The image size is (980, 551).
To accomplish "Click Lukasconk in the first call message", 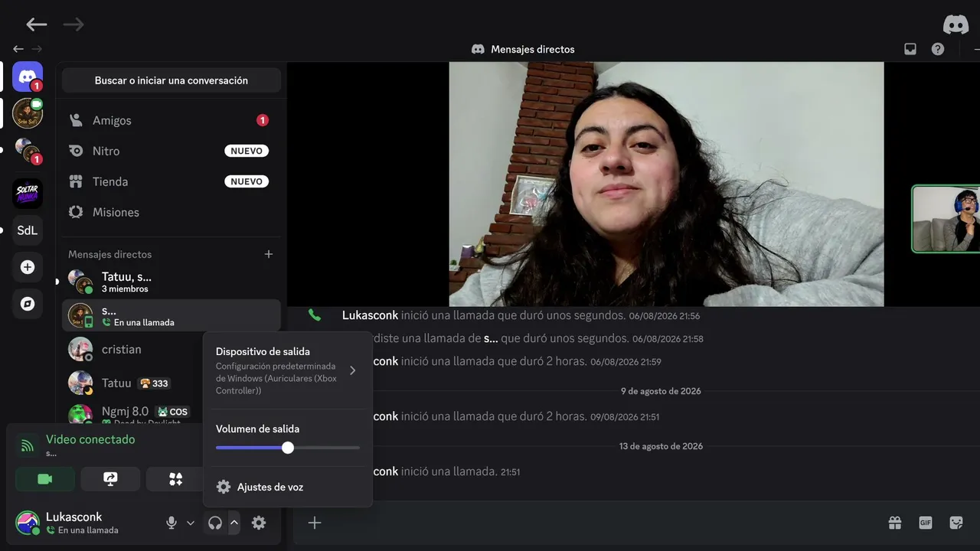I will coord(370,315).
